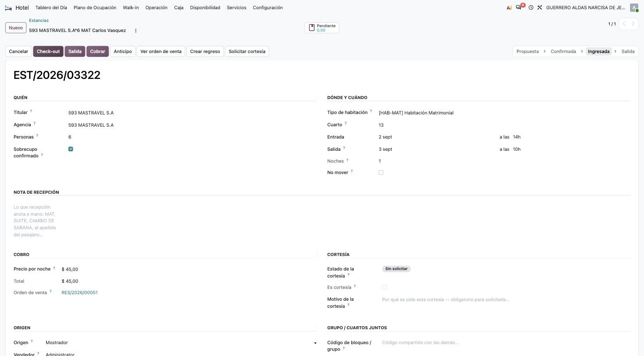Expand the Origen dropdown arrow
Viewport: 644px width, 356px height.
[x=315, y=343]
